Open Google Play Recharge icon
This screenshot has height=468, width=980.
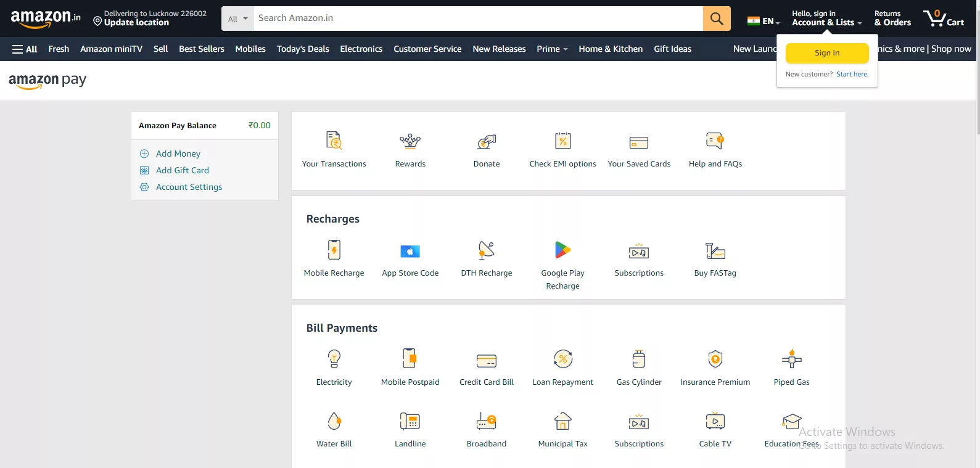point(563,250)
